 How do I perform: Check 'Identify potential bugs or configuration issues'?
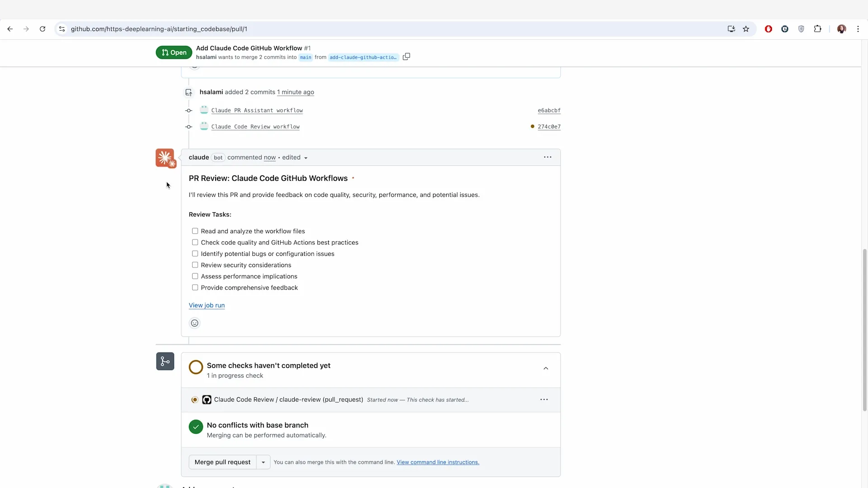click(195, 253)
